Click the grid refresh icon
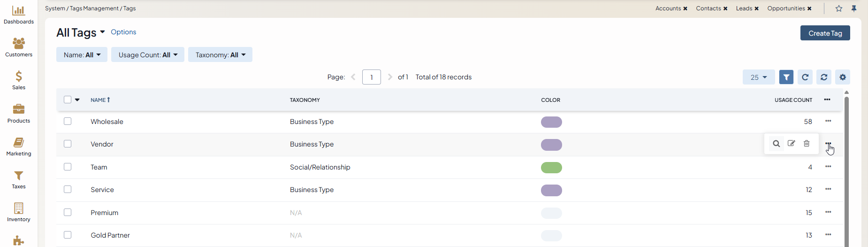The image size is (868, 247). [805, 77]
